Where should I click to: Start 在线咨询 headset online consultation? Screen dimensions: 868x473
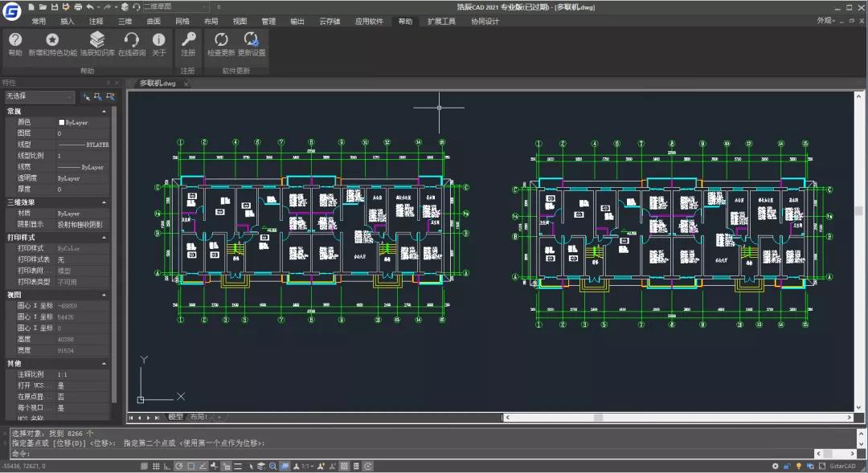[132, 44]
